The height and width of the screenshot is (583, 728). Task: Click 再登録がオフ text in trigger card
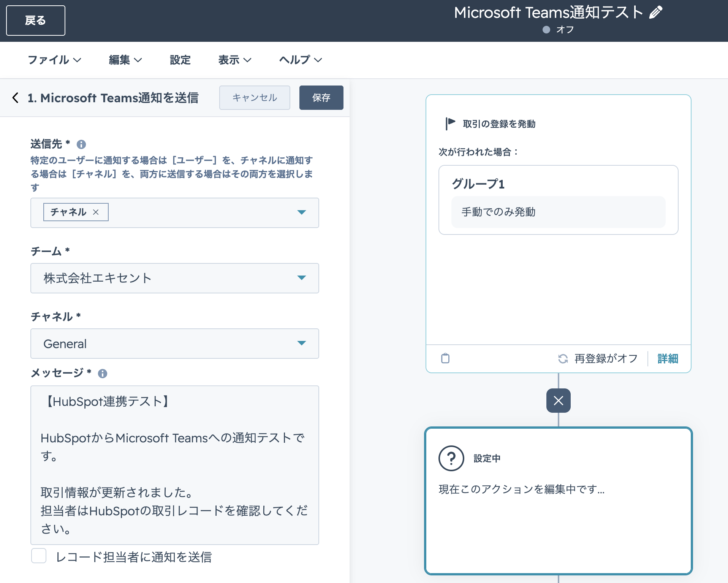[x=606, y=358]
